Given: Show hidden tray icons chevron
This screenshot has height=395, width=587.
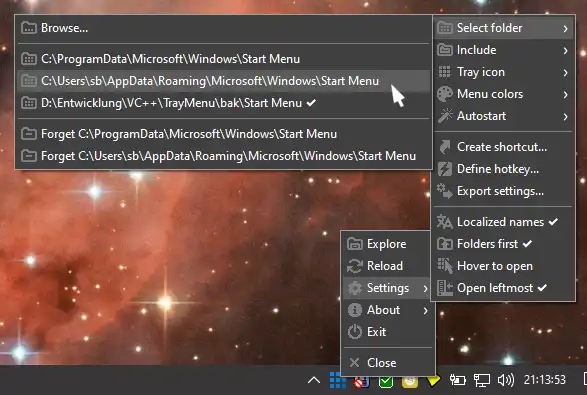Looking at the screenshot, I should point(314,380).
